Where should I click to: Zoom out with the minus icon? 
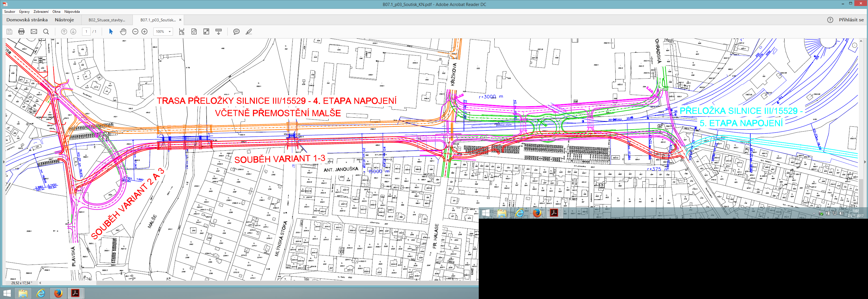[135, 32]
